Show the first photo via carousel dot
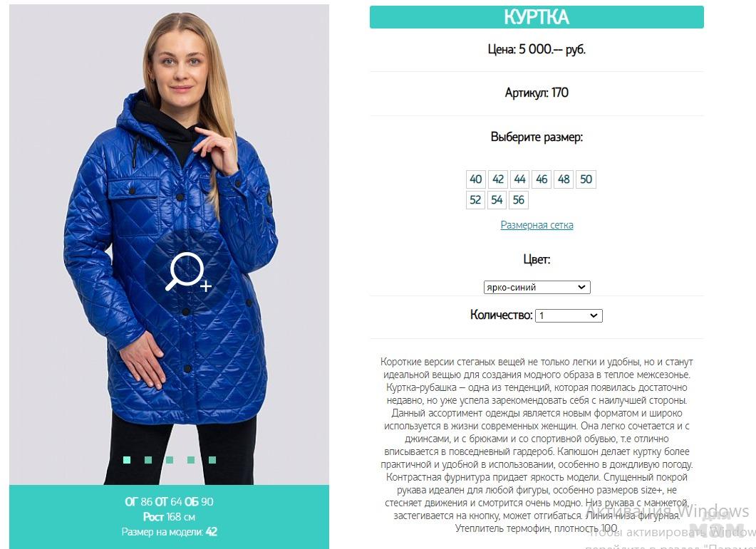This screenshot has width=756, height=549. [127, 460]
